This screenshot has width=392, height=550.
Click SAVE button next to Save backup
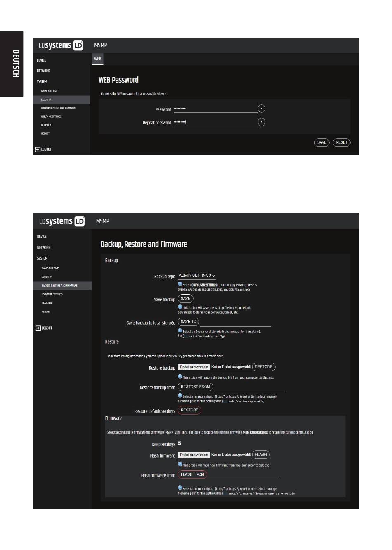[185, 299]
